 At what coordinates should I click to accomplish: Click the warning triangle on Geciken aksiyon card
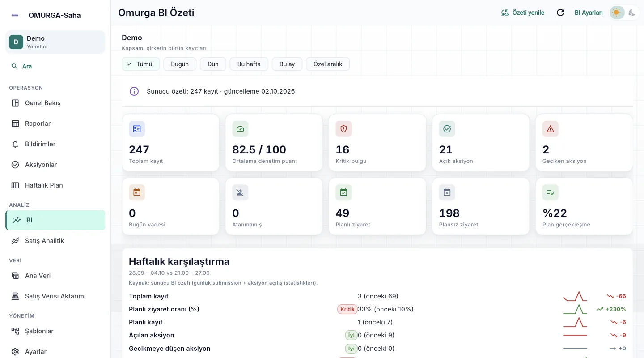pyautogui.click(x=550, y=129)
